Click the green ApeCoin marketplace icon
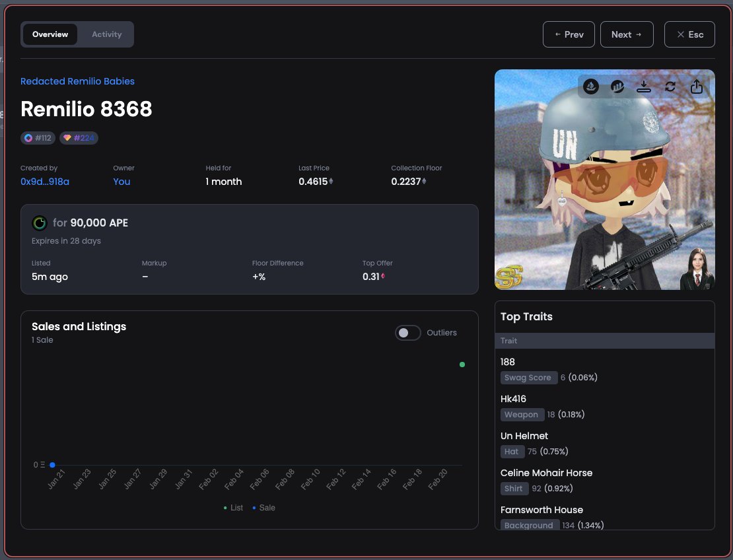This screenshot has width=733, height=560. (39, 223)
